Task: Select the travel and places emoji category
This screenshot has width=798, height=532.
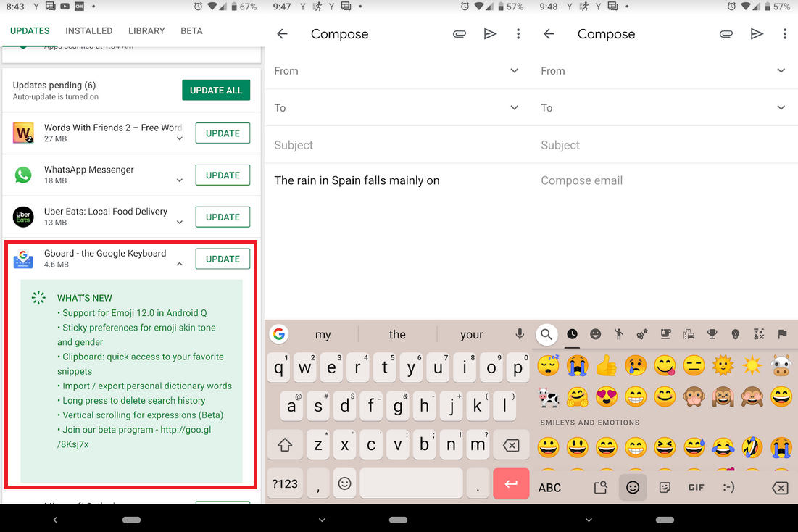Action: click(689, 334)
